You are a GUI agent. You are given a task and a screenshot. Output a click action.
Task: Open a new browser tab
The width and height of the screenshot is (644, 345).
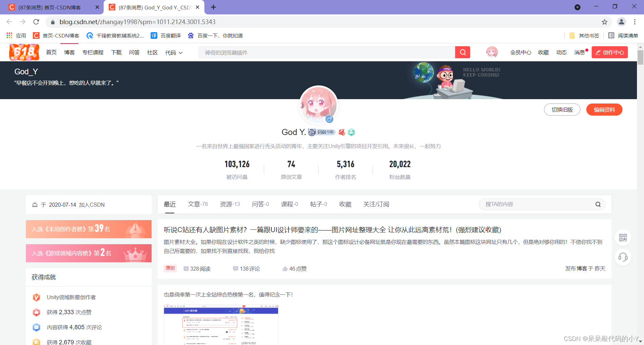click(x=213, y=7)
